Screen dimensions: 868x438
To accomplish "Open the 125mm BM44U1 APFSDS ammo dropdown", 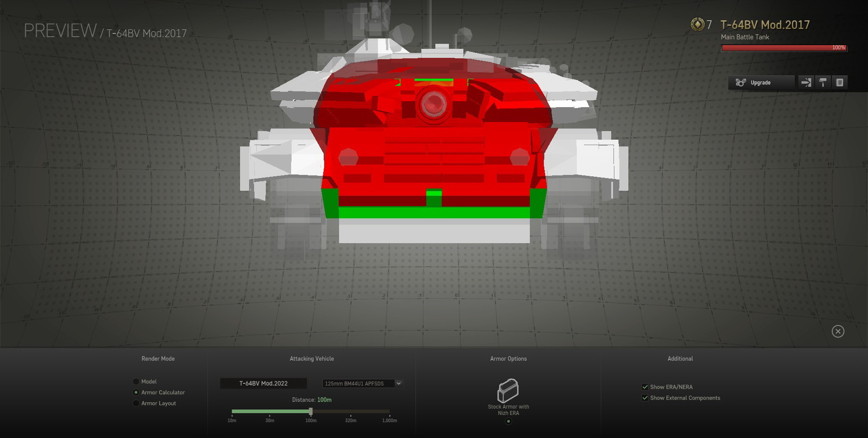I will (x=358, y=383).
